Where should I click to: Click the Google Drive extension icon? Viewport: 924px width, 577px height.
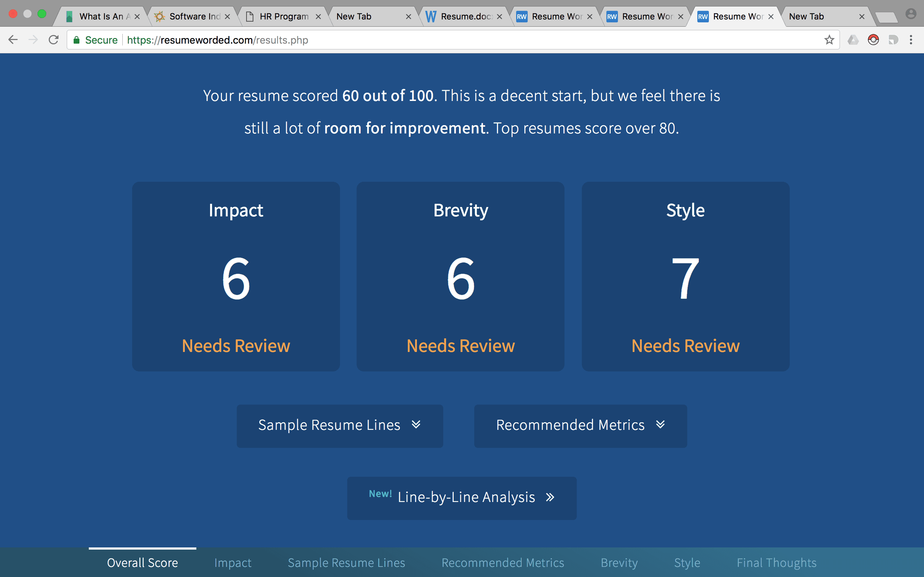(853, 40)
